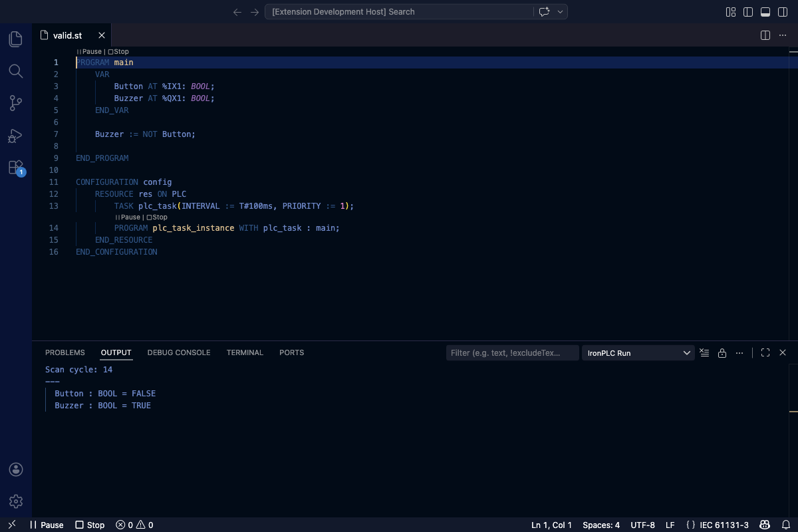Close the valid.st editor tab
This screenshot has height=532, width=798.
tap(102, 35)
